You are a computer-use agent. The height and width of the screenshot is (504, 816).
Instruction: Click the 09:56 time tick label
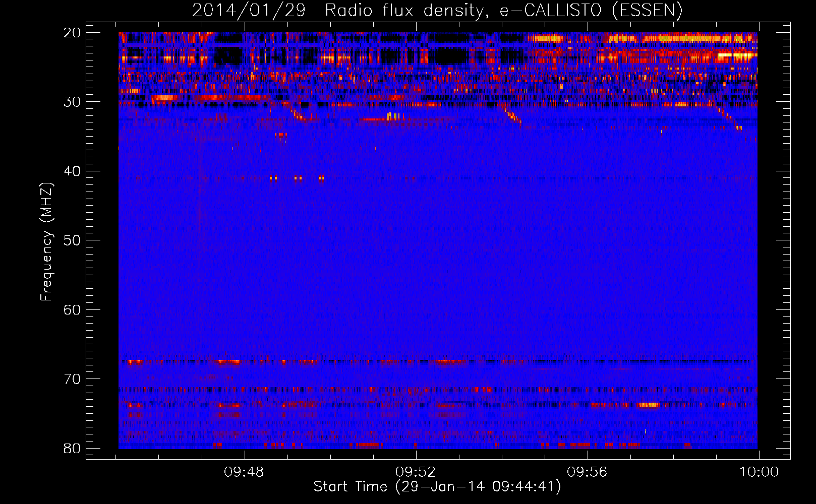(x=587, y=472)
